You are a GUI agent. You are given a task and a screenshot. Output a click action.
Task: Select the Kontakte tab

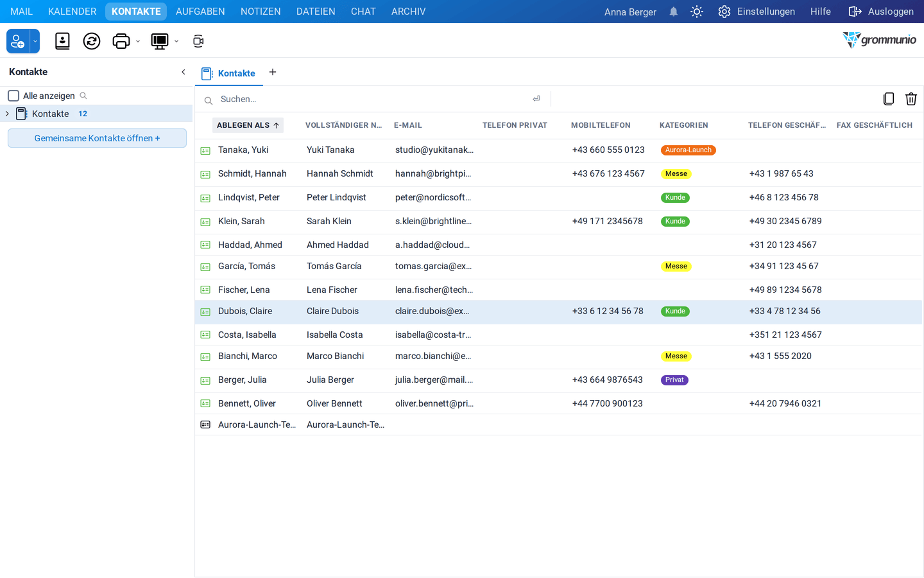[229, 73]
